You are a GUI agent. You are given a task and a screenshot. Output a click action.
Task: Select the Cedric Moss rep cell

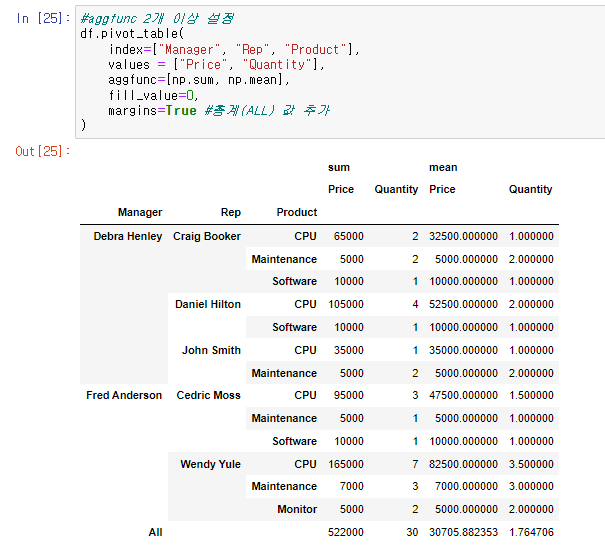[x=208, y=395]
